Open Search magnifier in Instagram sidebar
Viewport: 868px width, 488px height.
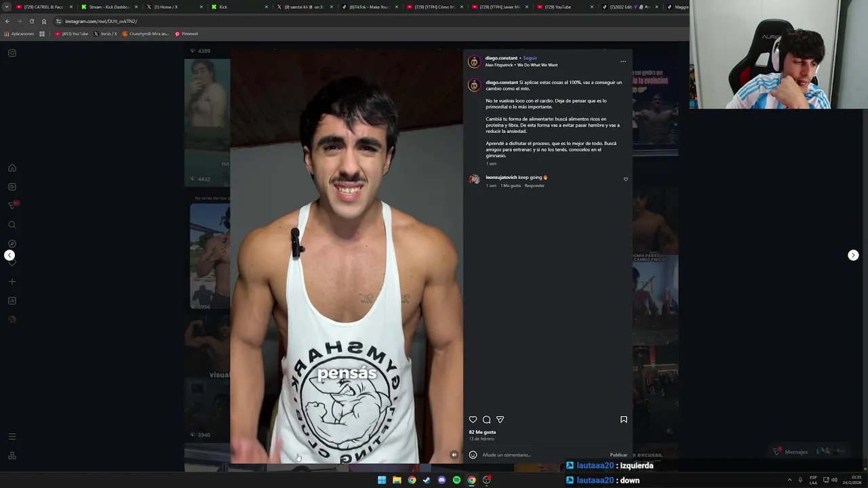pos(12,225)
